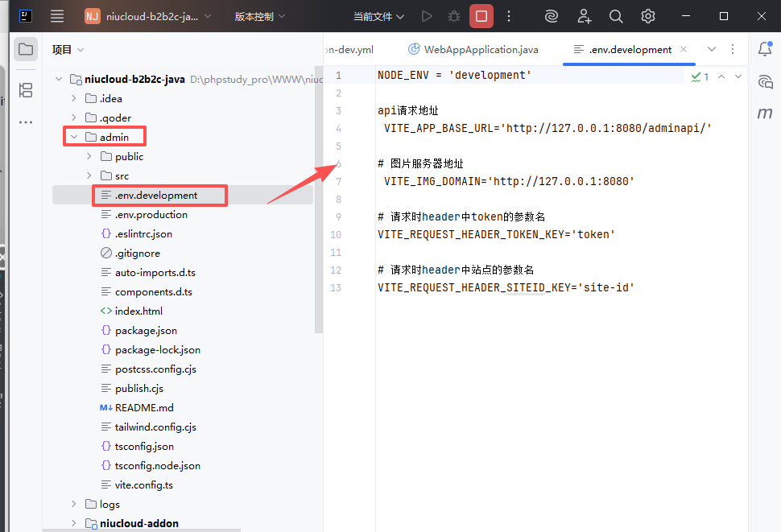Open the 当前文件 run configuration dropdown
The width and height of the screenshot is (781, 532).
point(378,16)
